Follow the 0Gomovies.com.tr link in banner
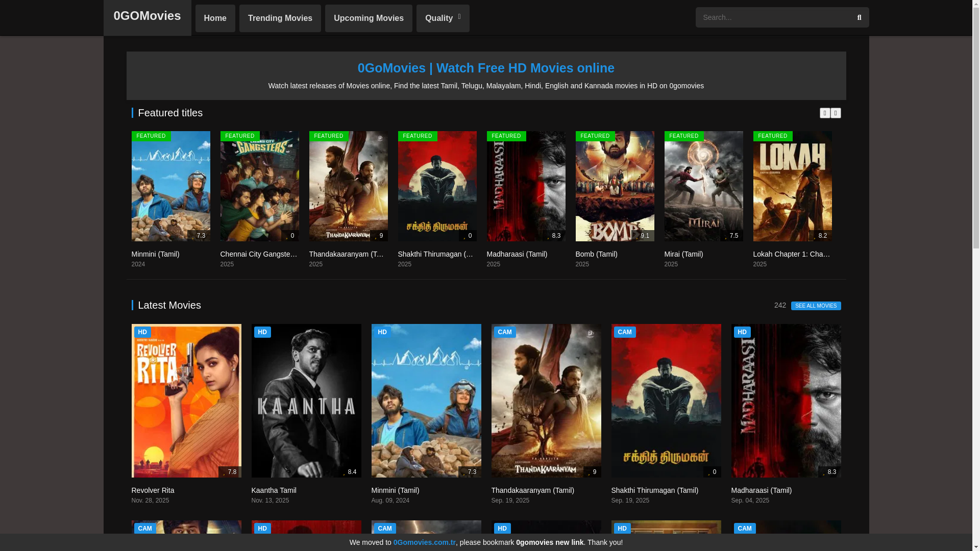 [424, 542]
